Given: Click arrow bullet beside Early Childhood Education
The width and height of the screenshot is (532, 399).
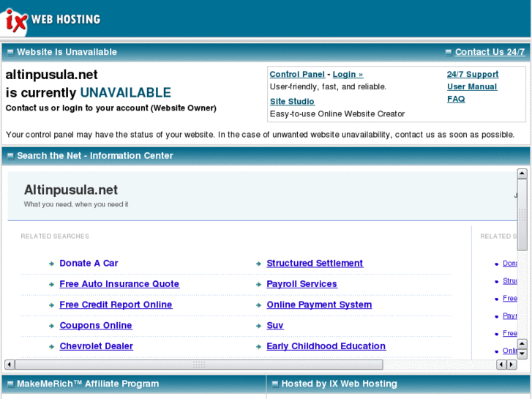Looking at the screenshot, I should tap(258, 347).
